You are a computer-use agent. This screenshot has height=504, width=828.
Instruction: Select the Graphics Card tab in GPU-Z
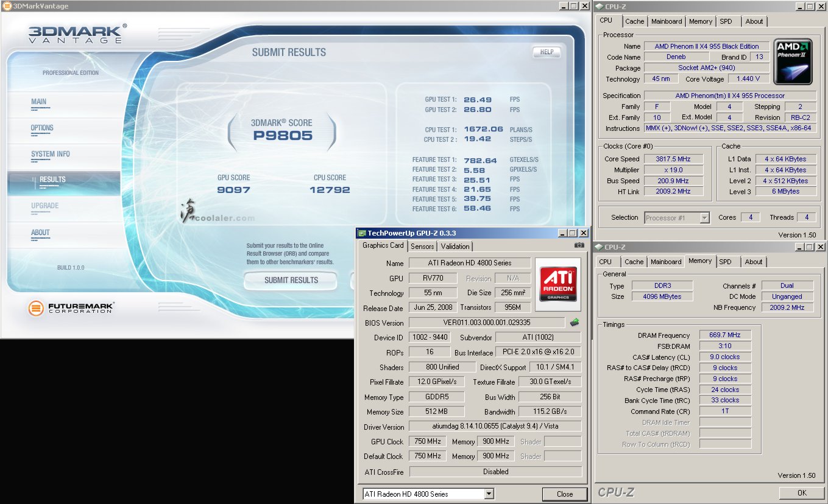click(x=383, y=245)
